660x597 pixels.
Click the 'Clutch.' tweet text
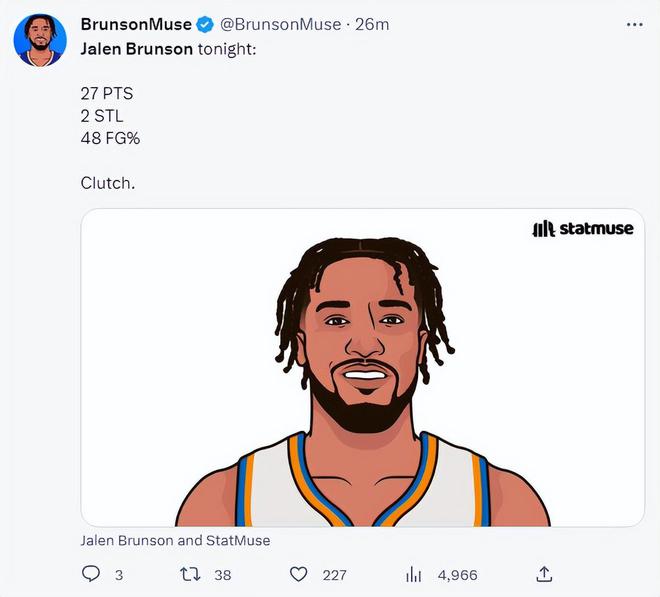[x=108, y=183]
